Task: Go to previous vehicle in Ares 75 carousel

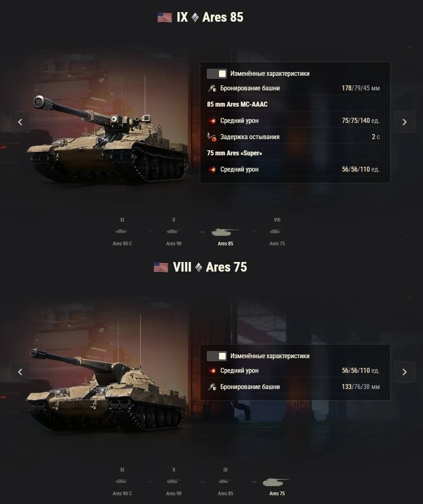Action: pos(20,372)
